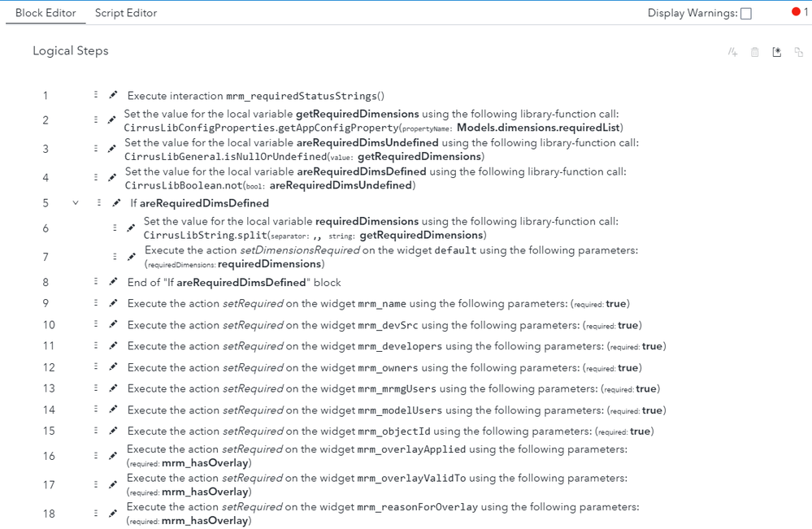Select step text Execute interaction mrm_requiredStatusStrings()

(256, 96)
